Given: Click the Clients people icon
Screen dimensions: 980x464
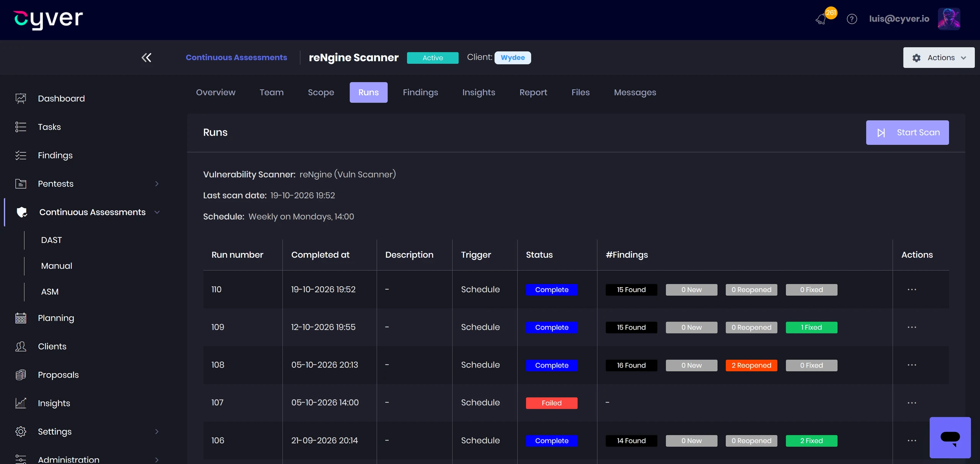Looking at the screenshot, I should [21, 346].
